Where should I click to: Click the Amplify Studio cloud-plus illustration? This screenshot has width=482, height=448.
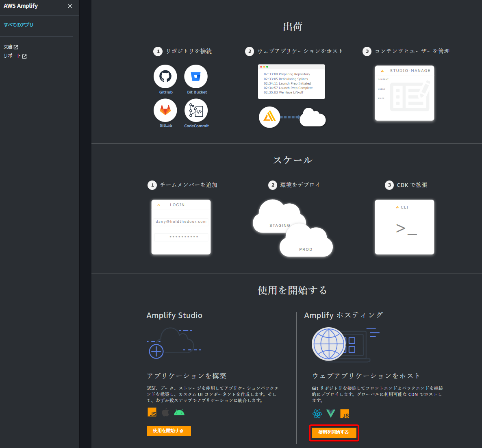pos(174,343)
